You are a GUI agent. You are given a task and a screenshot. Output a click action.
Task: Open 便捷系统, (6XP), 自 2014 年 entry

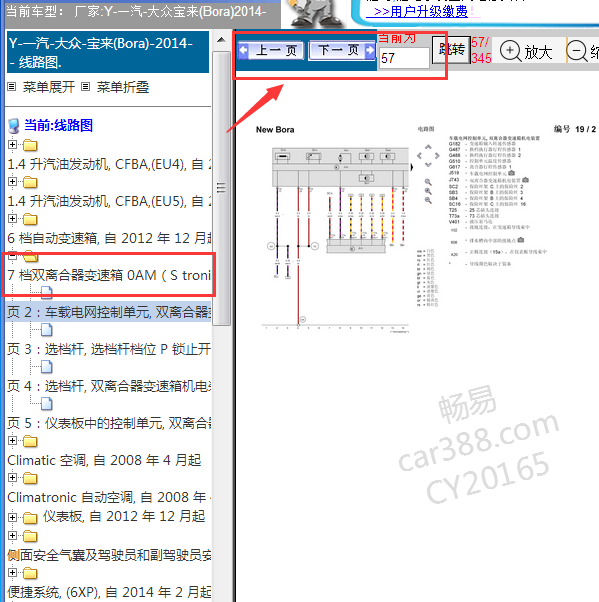click(109, 592)
